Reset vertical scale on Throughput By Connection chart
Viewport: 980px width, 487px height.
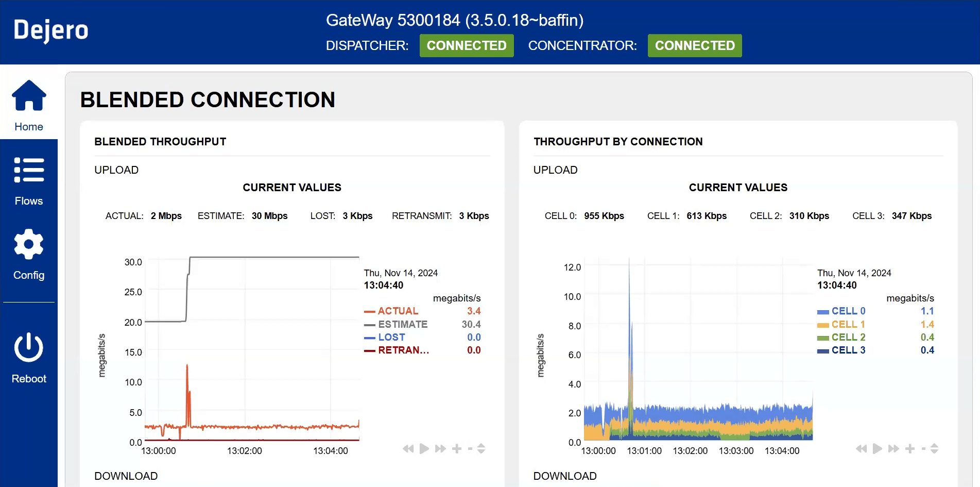[x=934, y=449]
